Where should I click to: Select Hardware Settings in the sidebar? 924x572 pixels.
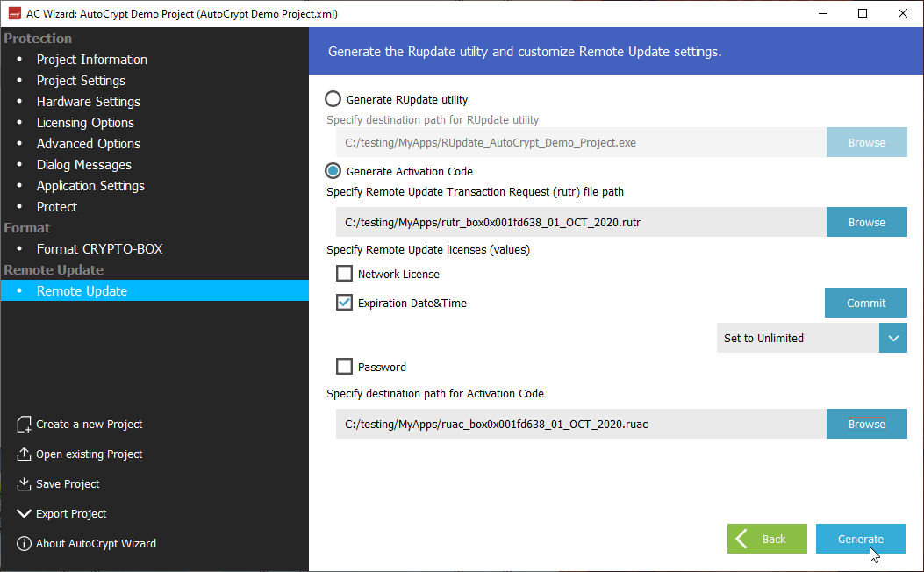coord(88,102)
